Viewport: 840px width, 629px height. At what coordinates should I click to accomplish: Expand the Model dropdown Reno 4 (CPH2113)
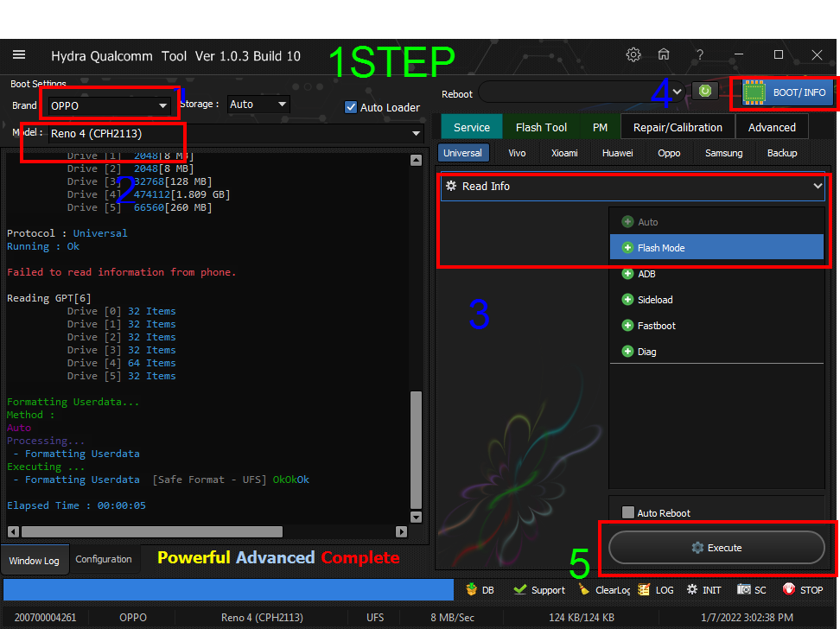(x=236, y=133)
